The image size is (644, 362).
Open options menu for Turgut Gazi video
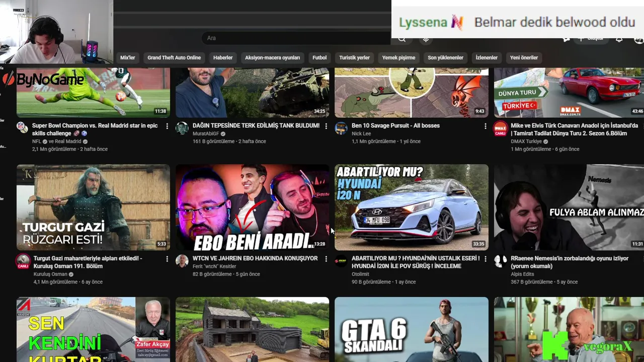pyautogui.click(x=167, y=258)
